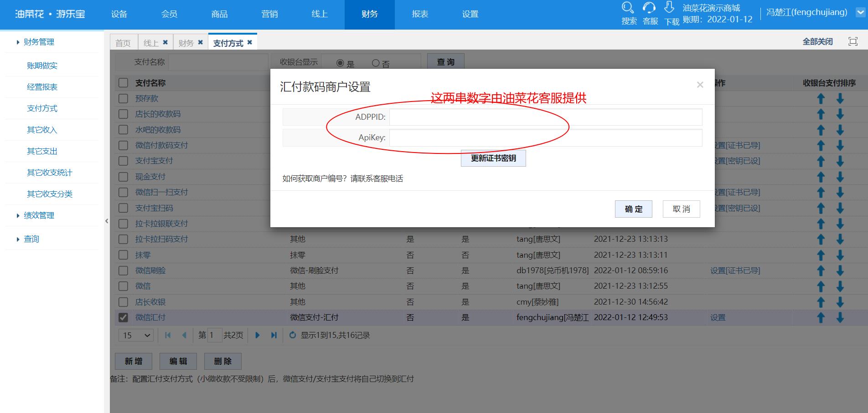Open the 营销 top menu
The width and height of the screenshot is (868, 413).
[269, 14]
